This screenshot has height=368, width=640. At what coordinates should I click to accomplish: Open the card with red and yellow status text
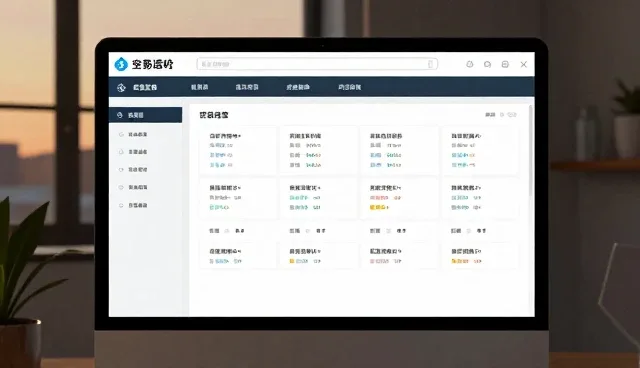coord(399,197)
